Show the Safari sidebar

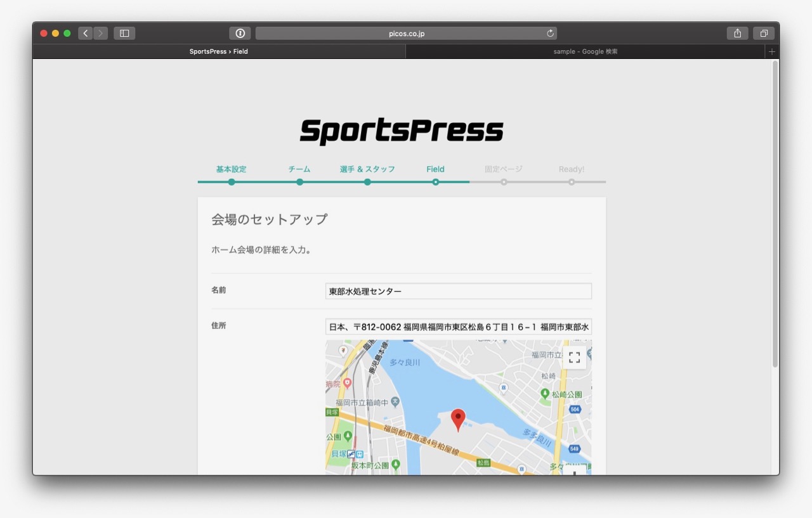124,33
